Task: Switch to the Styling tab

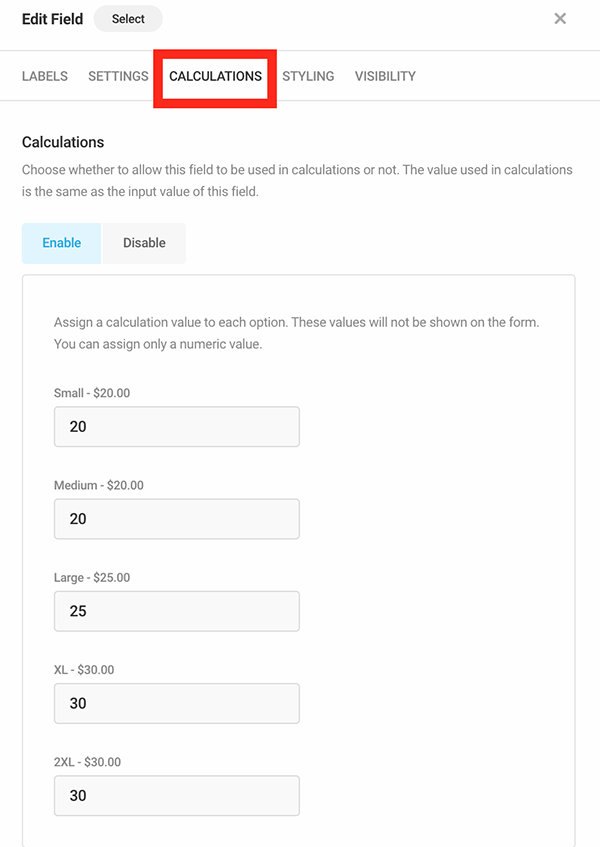Action: point(308,76)
